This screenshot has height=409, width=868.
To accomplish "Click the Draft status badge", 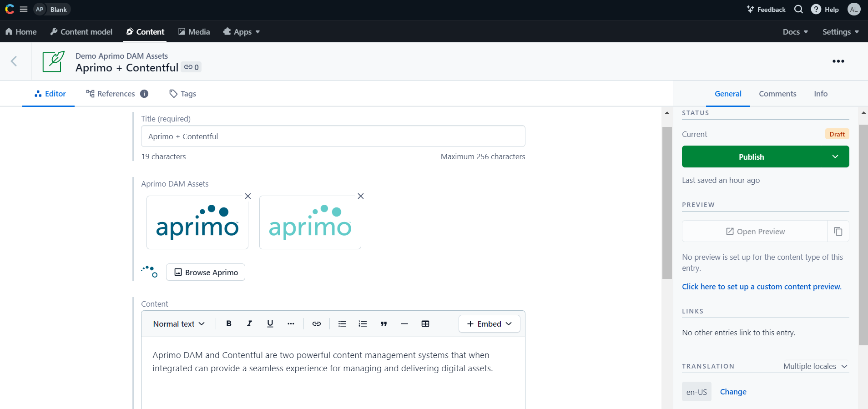I will (837, 134).
